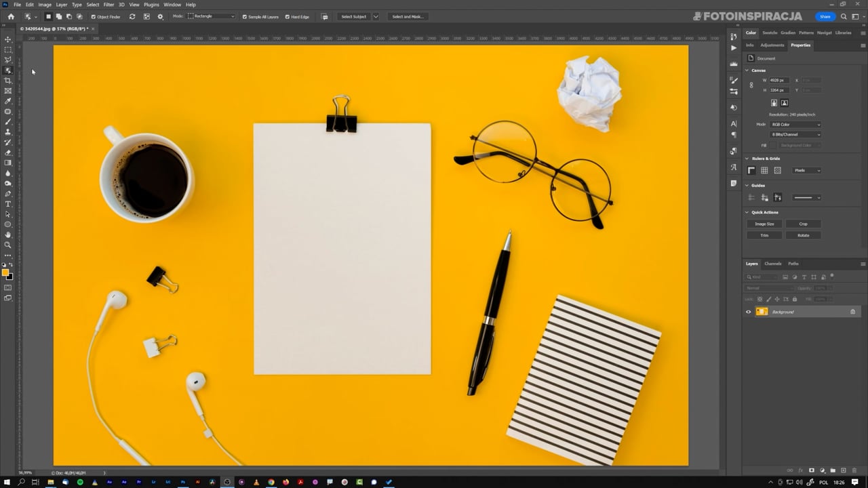
Task: Toggle the grid icon in Rulers & Grids
Action: (x=764, y=170)
